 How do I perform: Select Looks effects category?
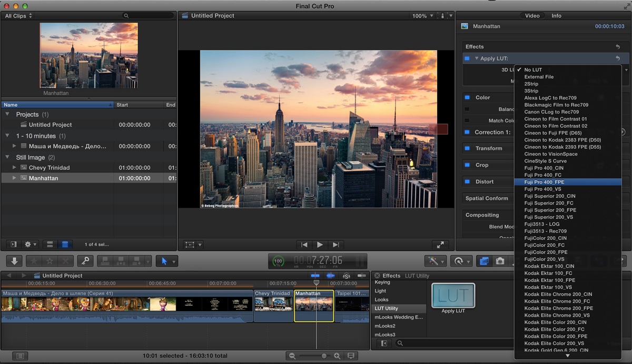point(399,300)
